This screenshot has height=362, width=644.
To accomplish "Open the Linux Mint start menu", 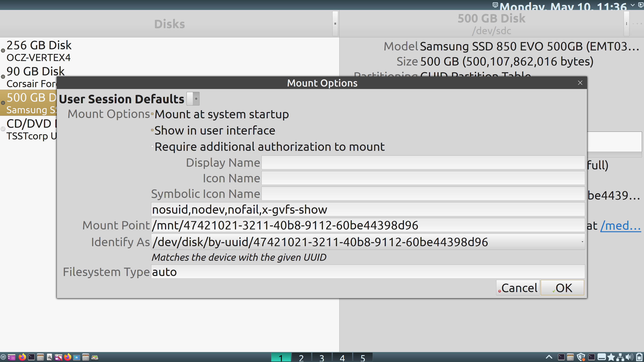I will coord(3,357).
